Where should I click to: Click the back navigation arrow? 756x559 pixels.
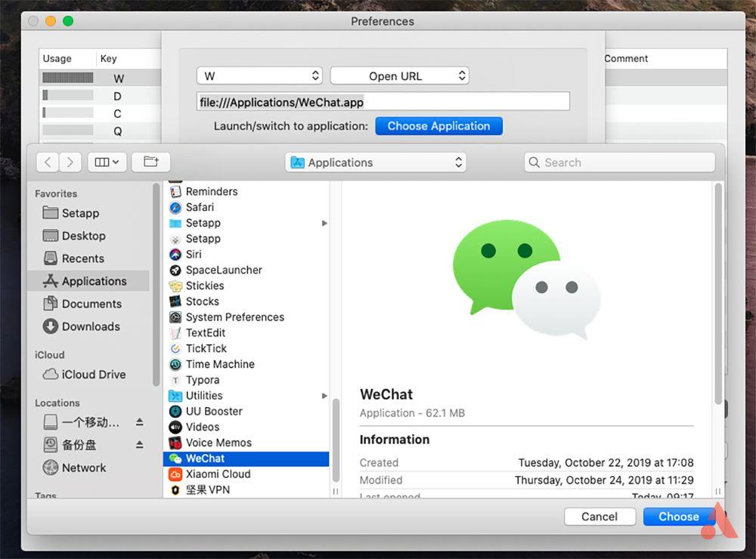click(48, 162)
